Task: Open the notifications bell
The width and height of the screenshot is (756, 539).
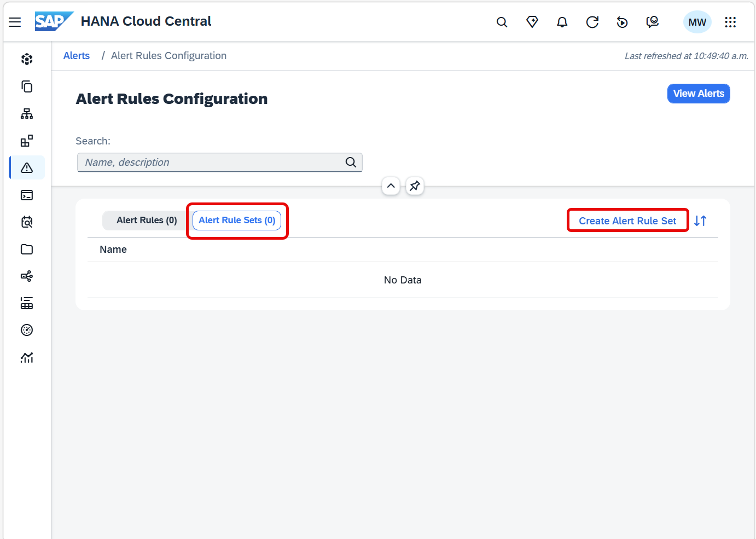Action: click(562, 22)
